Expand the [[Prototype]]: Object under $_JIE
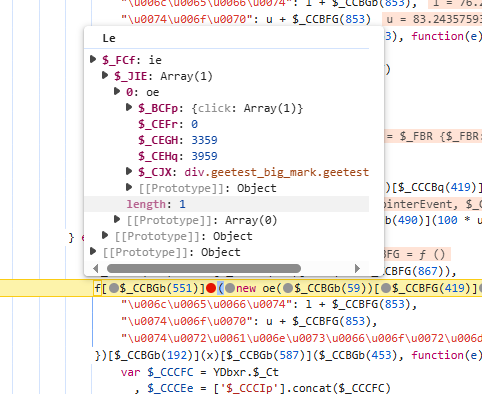The image size is (482, 394). pos(105,235)
